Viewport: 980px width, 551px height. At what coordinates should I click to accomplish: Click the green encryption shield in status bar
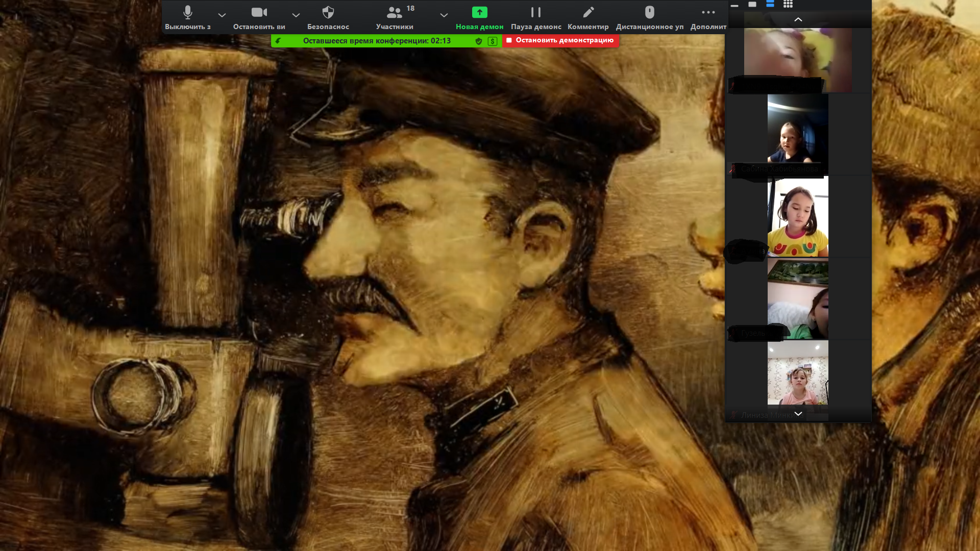479,41
